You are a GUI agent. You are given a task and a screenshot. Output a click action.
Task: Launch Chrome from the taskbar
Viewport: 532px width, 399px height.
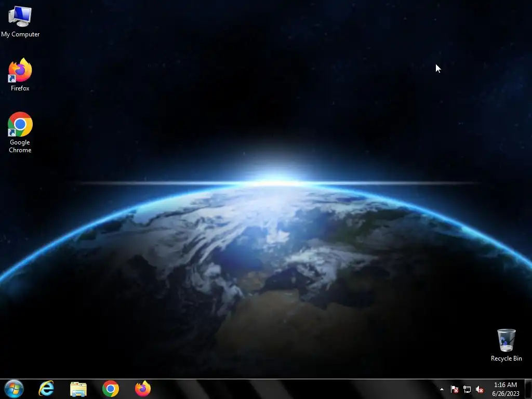[111, 389]
